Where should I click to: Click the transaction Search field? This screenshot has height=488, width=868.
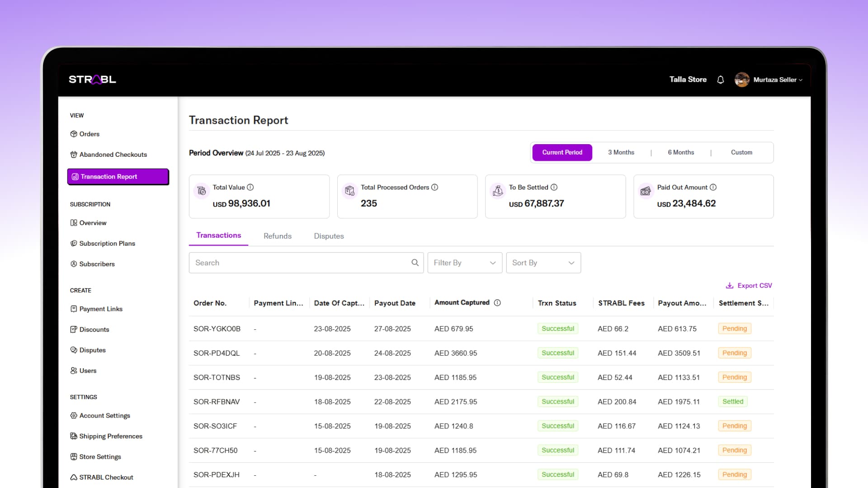click(x=298, y=263)
